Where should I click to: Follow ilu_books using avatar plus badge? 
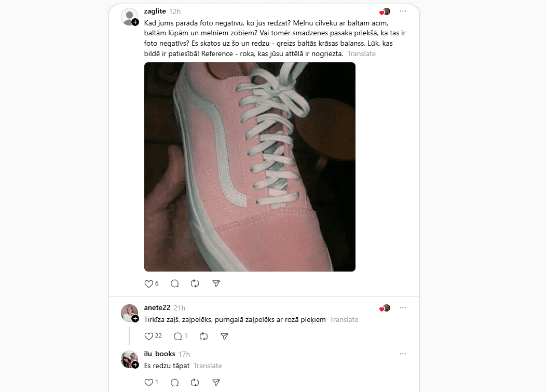[x=135, y=365]
